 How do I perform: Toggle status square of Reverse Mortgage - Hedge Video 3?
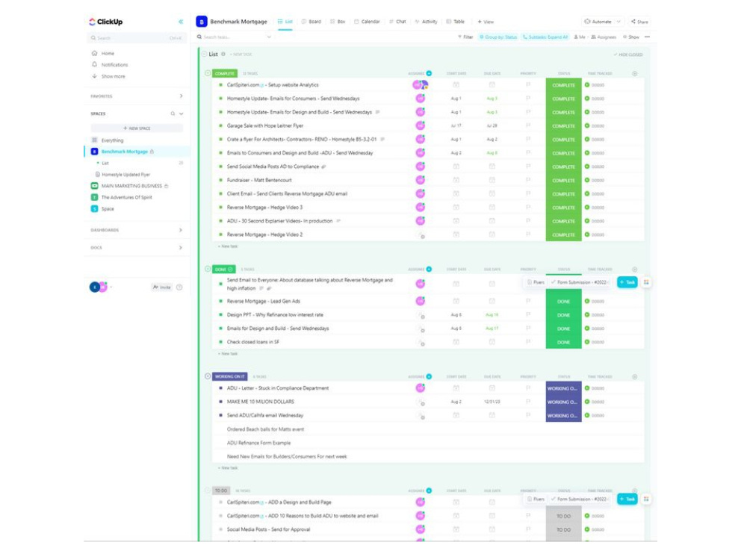220,208
